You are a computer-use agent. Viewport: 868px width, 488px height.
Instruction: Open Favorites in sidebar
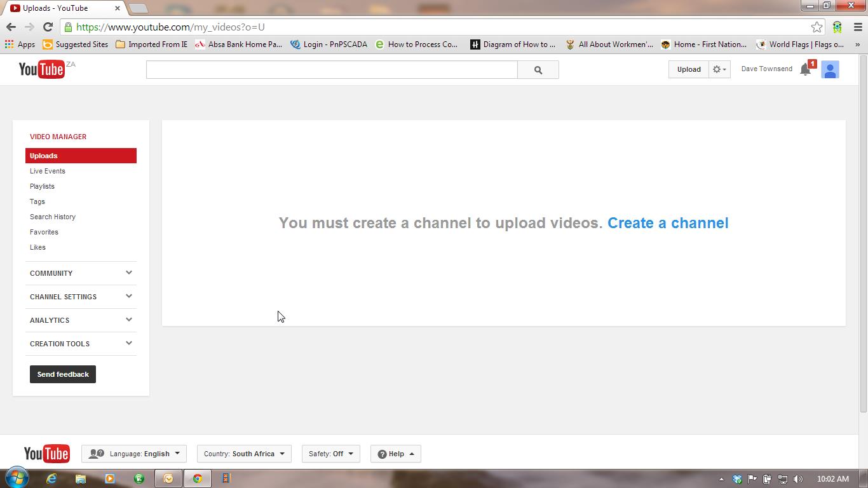44,232
